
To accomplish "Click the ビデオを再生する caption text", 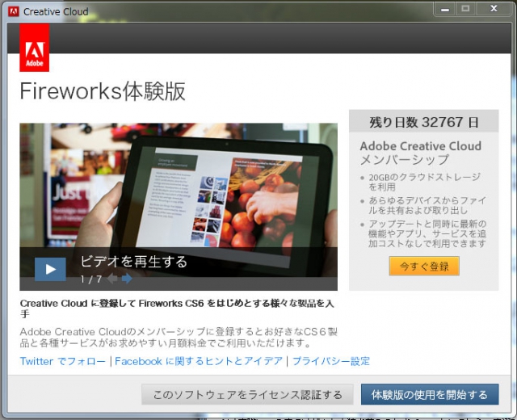I will tap(134, 262).
